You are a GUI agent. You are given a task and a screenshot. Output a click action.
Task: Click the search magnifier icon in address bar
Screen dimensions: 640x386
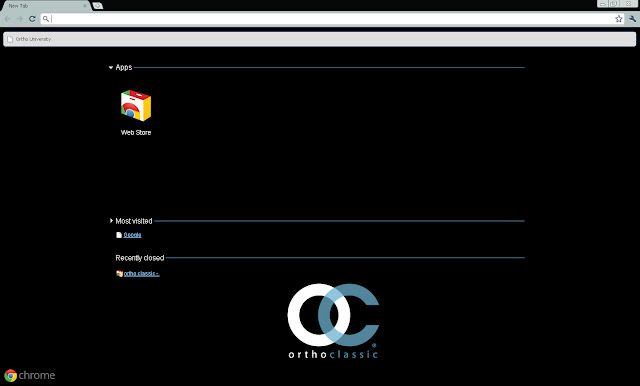click(x=46, y=19)
